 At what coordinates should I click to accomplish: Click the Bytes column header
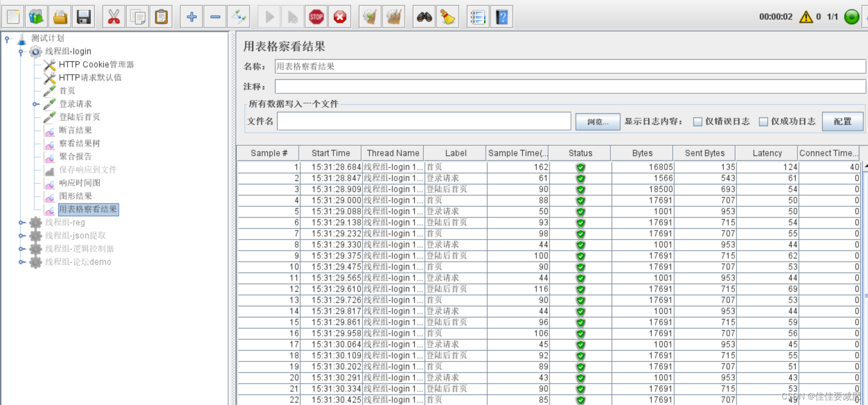[x=642, y=153]
